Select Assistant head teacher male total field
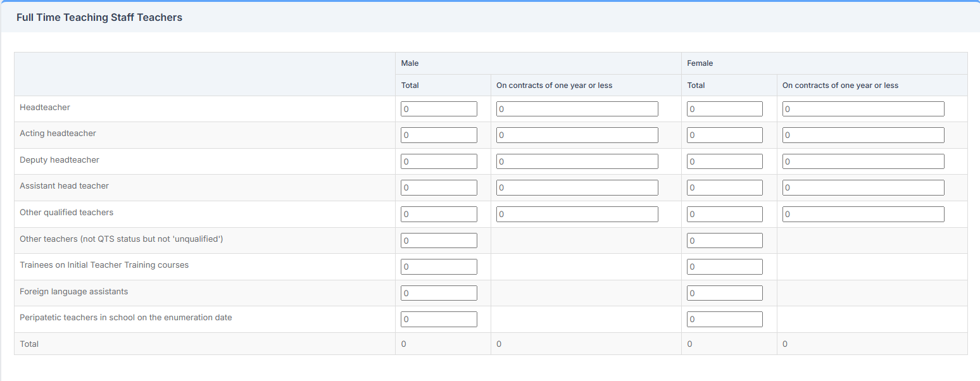The width and height of the screenshot is (980, 381). pos(439,188)
